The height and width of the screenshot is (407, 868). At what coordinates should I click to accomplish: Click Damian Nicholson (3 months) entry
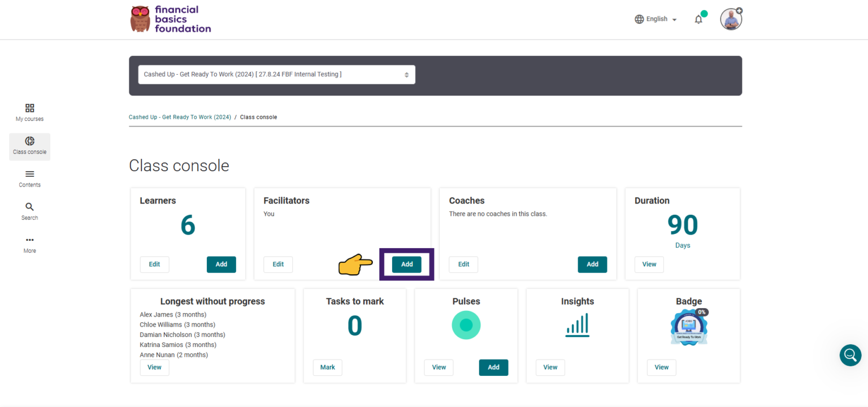point(183,335)
